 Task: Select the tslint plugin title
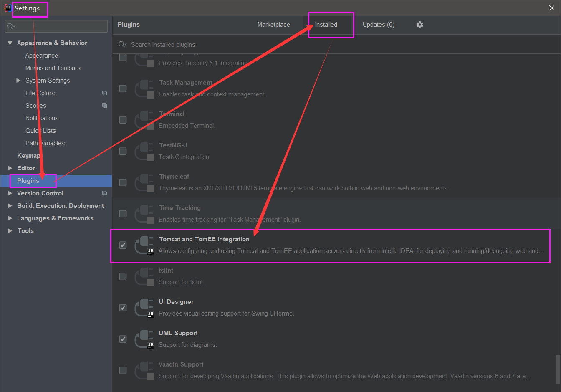click(166, 271)
